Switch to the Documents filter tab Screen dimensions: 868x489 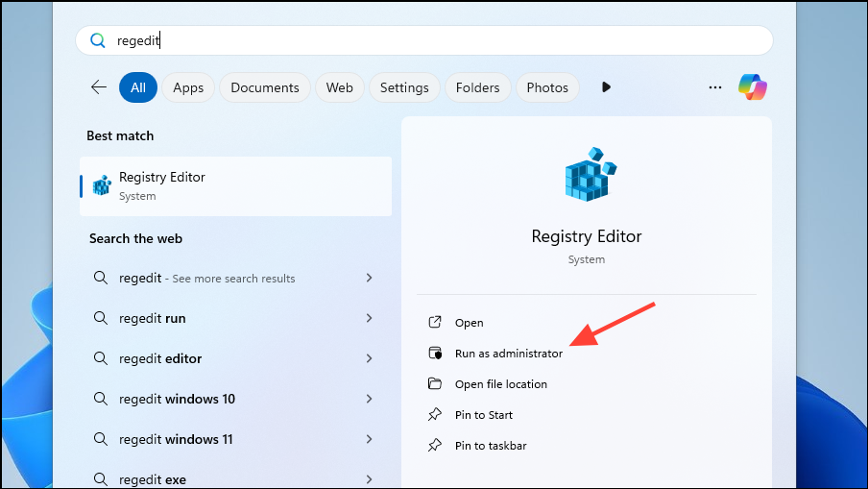click(265, 87)
